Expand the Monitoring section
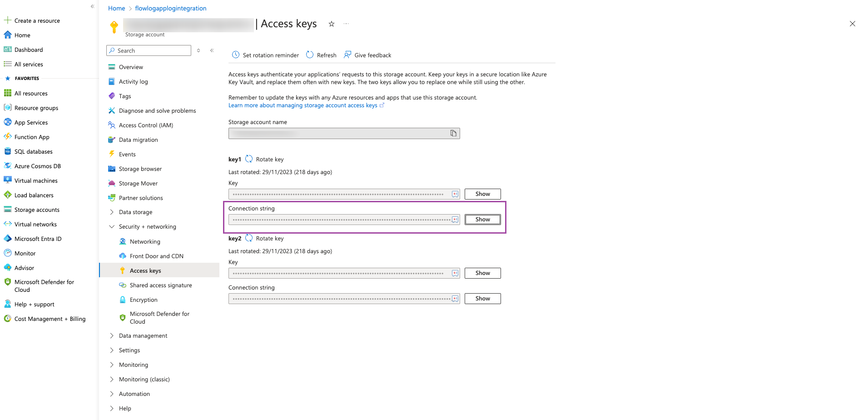 click(134, 365)
